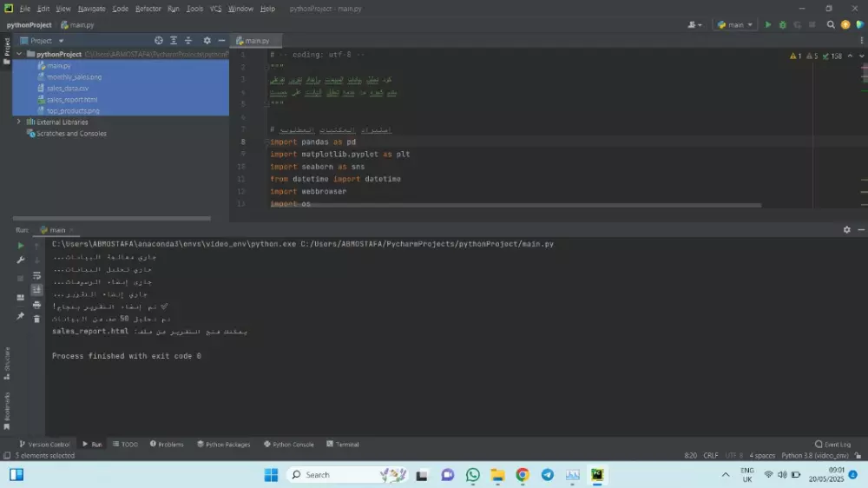Open the user account icon menu
The width and height of the screenshot is (868, 488).
[x=694, y=25]
